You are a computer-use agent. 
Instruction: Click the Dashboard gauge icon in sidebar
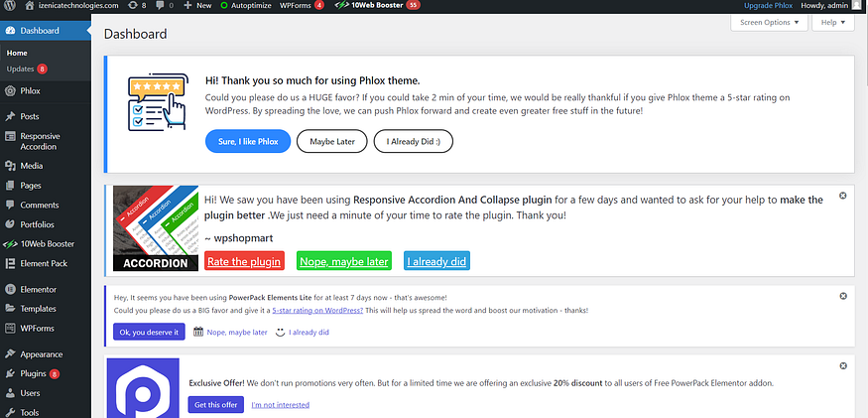[10, 31]
